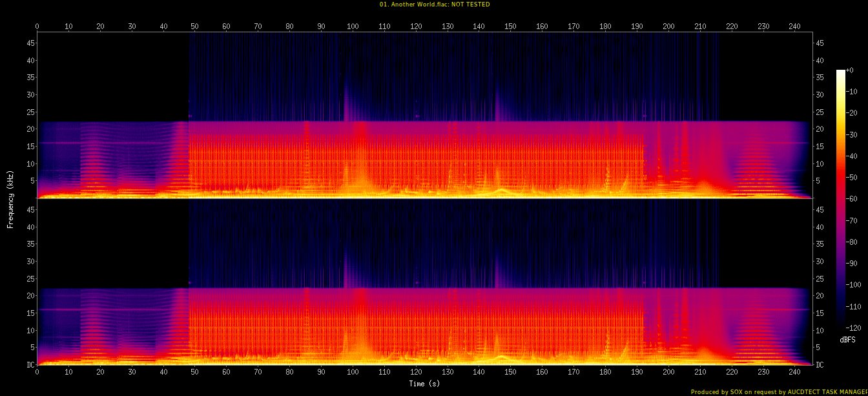
Task: Click the "DC" label at the bottom right
Action: click(x=820, y=365)
